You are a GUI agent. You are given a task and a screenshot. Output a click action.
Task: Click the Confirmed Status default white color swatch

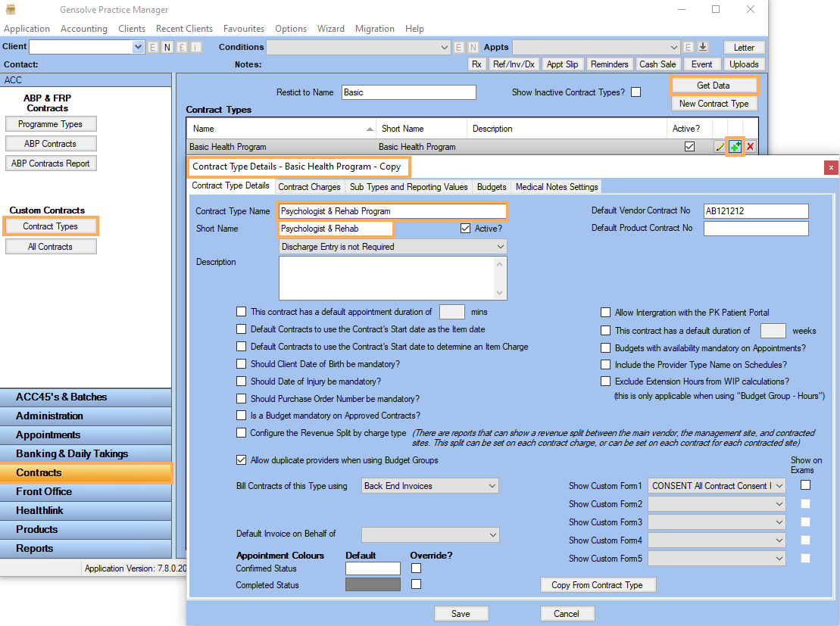pos(373,568)
